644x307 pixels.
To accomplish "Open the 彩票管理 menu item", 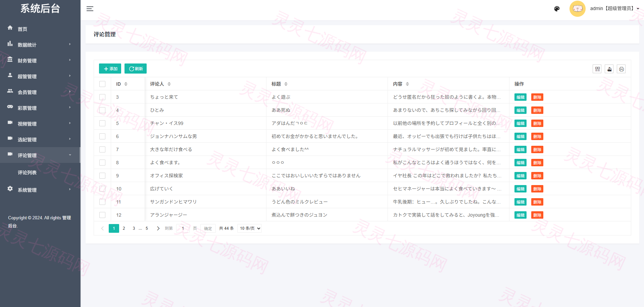I will coord(40,108).
